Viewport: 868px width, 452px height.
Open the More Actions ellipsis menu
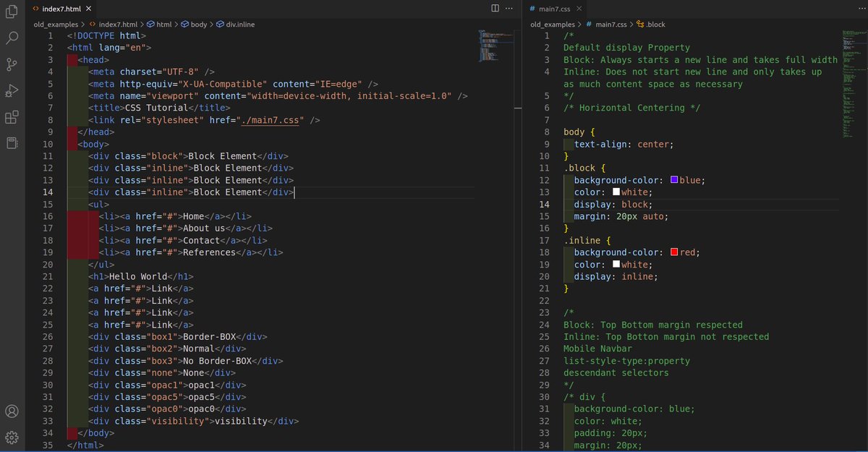(x=511, y=8)
